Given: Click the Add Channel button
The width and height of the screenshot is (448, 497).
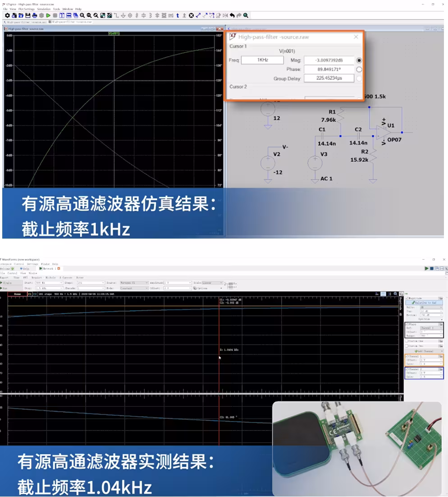Looking at the screenshot, I should pyautogui.click(x=424, y=351).
